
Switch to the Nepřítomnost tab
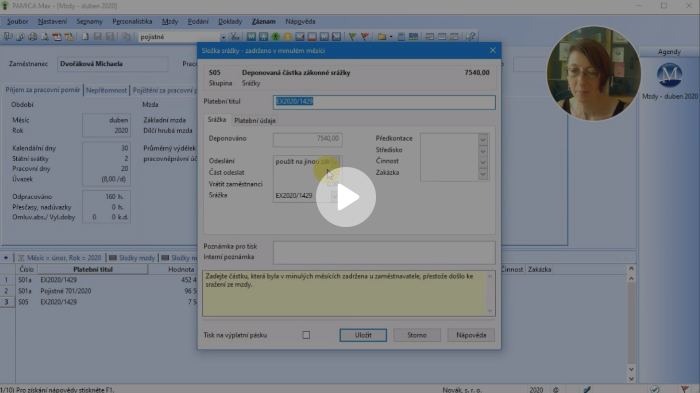106,90
